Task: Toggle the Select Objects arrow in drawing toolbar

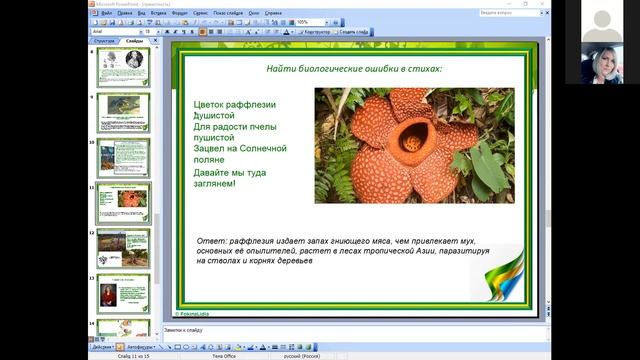Action: 120,347
